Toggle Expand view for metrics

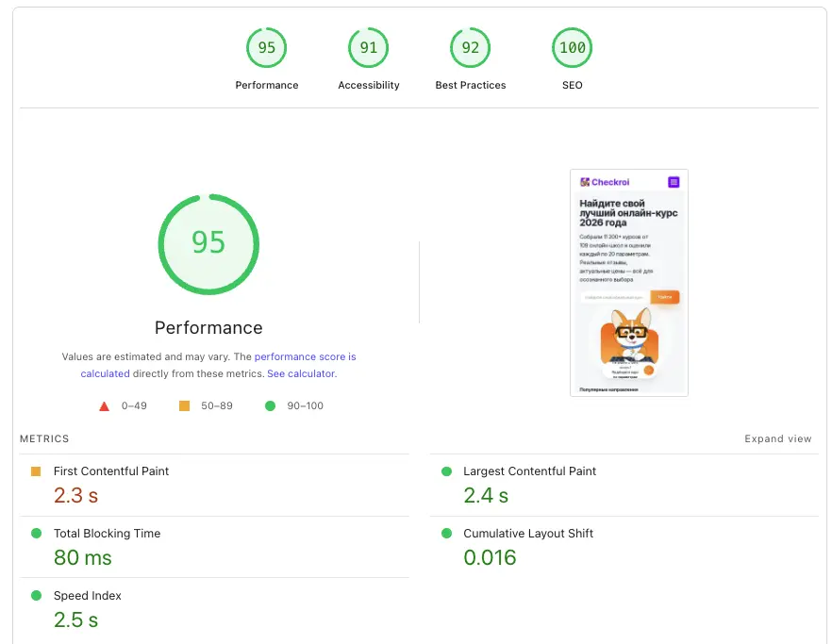[x=778, y=438]
